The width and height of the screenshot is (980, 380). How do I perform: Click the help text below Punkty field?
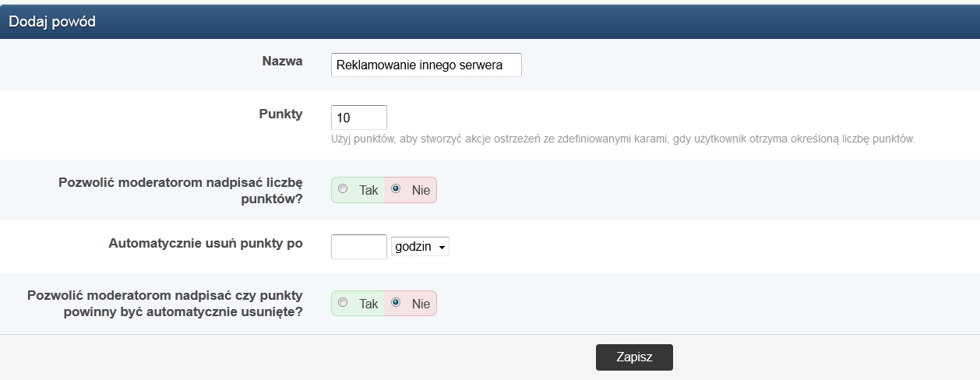(622, 140)
